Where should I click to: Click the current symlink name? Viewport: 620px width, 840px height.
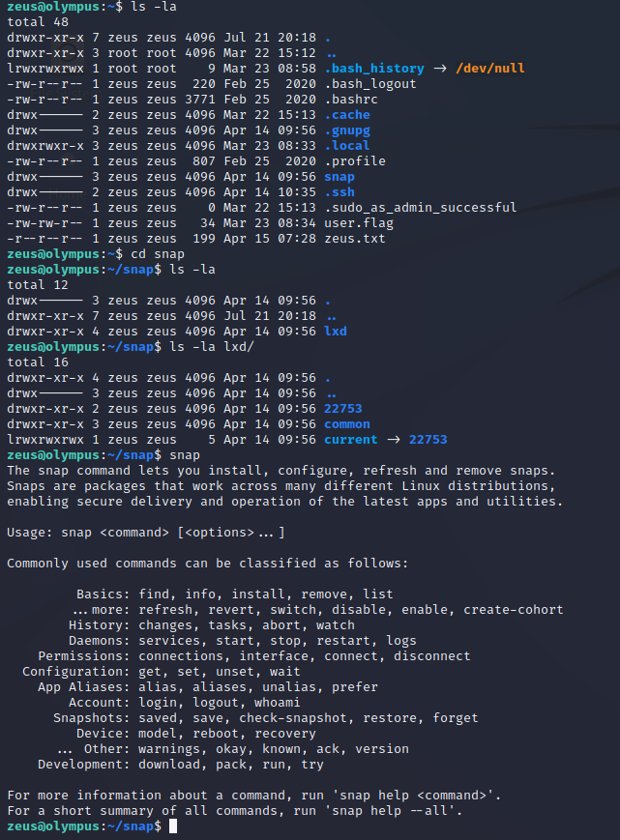click(x=351, y=439)
